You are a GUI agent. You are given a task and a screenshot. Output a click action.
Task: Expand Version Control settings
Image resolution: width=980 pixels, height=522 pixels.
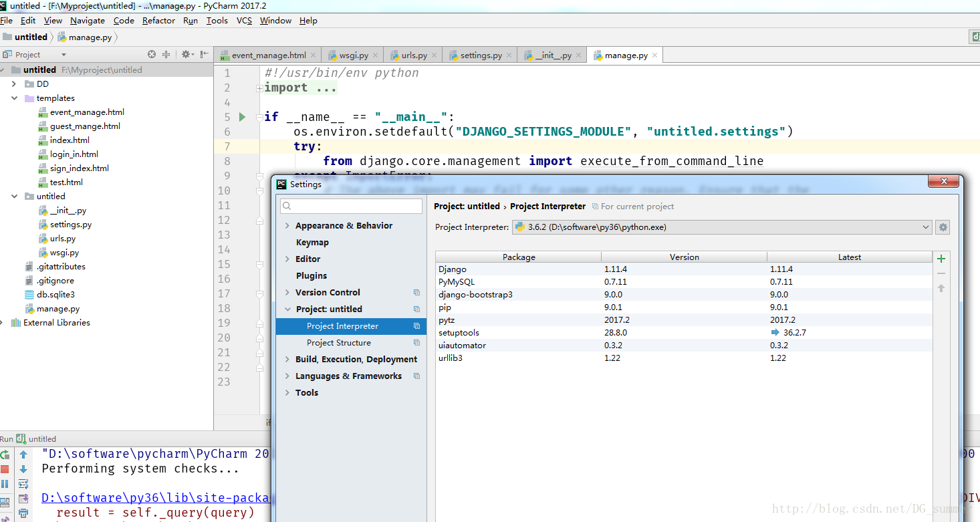click(287, 293)
